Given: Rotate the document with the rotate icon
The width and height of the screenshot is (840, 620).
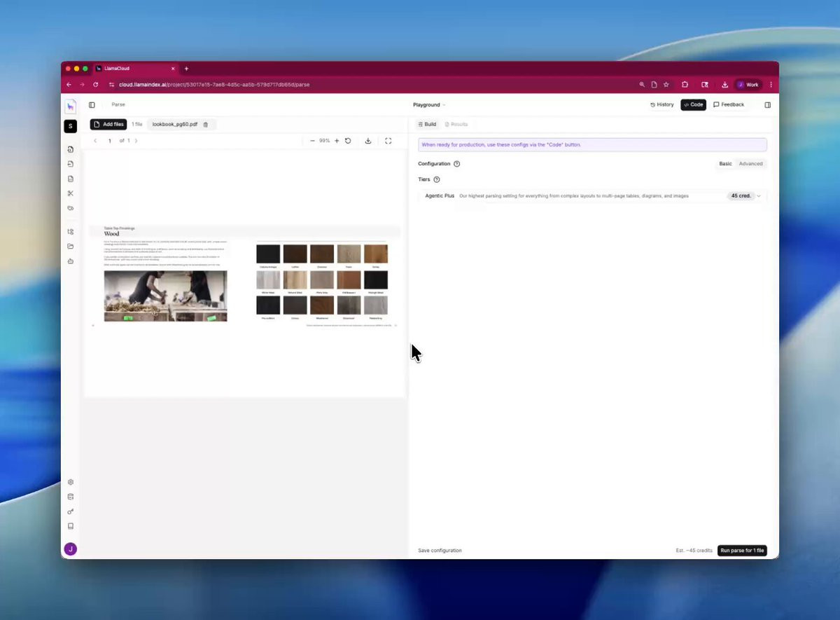Looking at the screenshot, I should 348,141.
